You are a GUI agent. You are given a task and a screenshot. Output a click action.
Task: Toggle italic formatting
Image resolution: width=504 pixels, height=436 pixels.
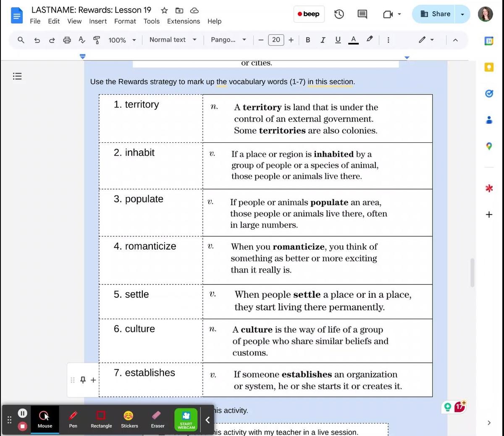tap(323, 40)
